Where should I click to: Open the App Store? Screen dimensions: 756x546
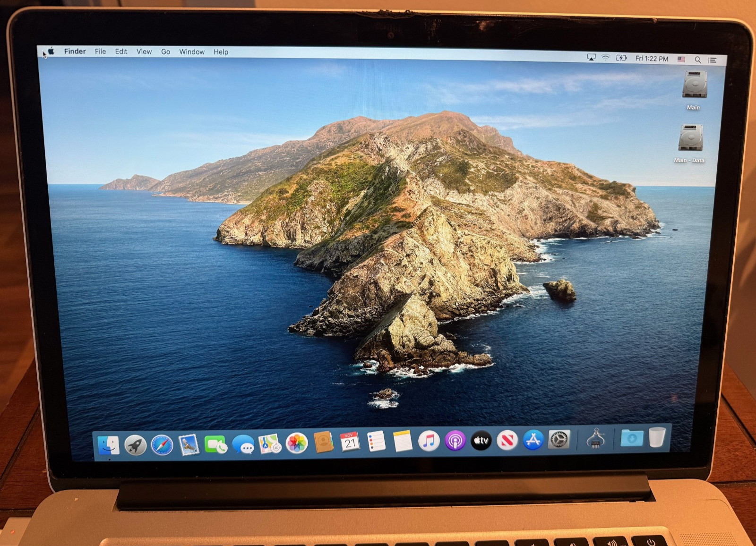click(x=533, y=440)
